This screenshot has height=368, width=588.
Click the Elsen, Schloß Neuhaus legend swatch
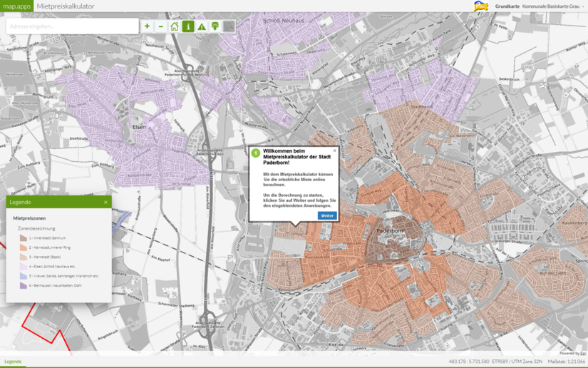point(24,266)
